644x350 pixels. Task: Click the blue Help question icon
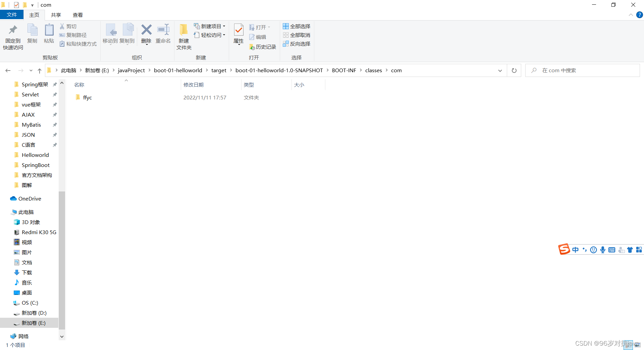[x=640, y=15]
